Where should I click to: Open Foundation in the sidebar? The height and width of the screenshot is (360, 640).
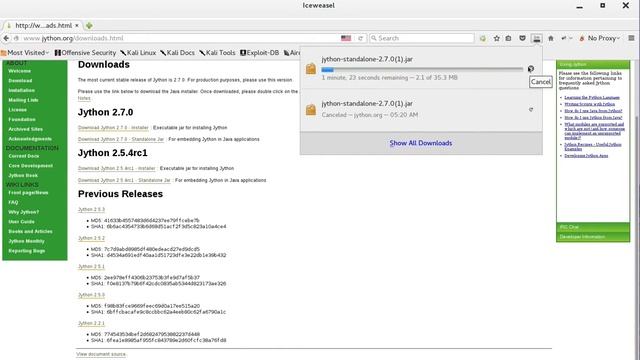22,120
